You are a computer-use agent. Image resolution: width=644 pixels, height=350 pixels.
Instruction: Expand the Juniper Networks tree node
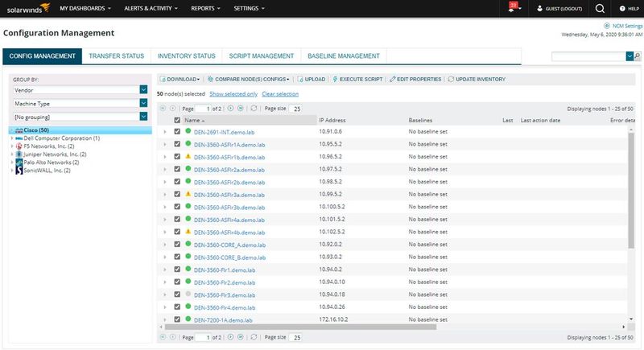click(11, 154)
